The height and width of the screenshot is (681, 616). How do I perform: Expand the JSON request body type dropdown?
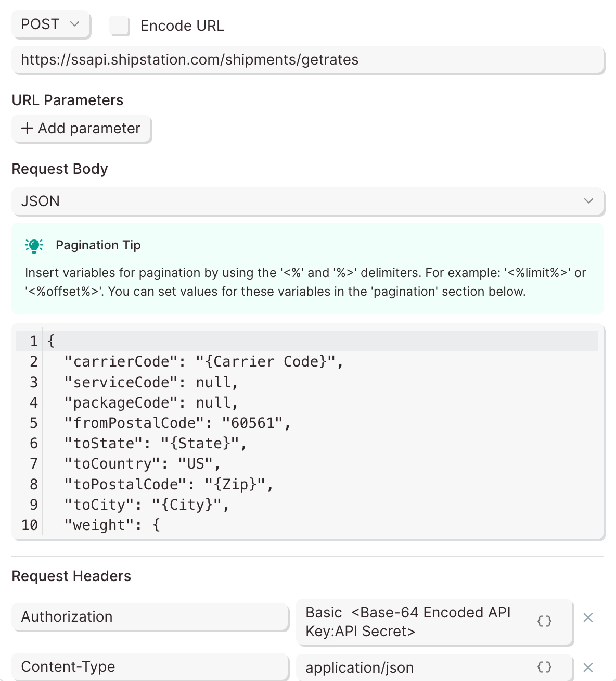tap(307, 201)
